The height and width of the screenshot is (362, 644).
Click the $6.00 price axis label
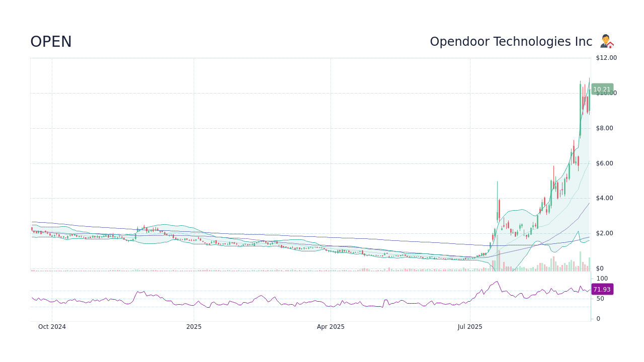(x=605, y=163)
